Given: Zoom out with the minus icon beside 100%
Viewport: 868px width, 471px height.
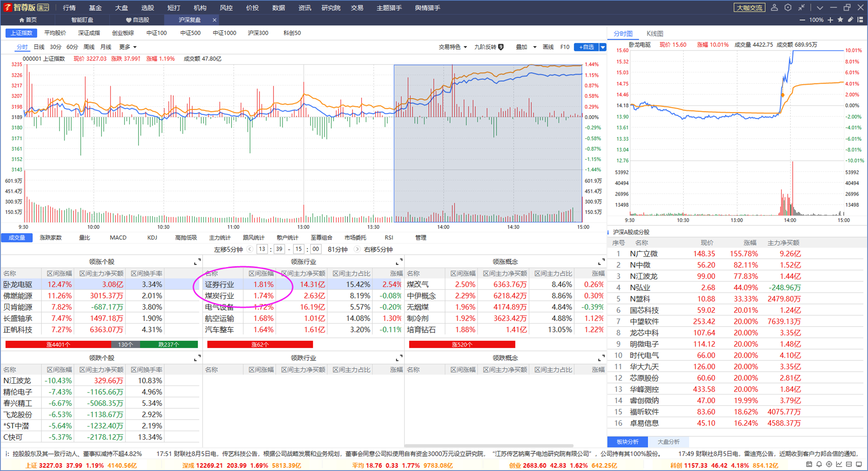Looking at the screenshot, I should (802, 20).
